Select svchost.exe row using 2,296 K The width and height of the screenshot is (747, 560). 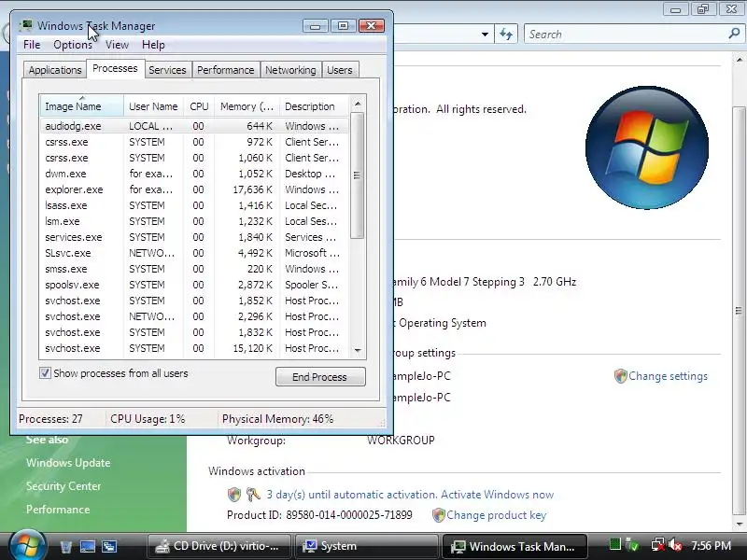tap(194, 316)
